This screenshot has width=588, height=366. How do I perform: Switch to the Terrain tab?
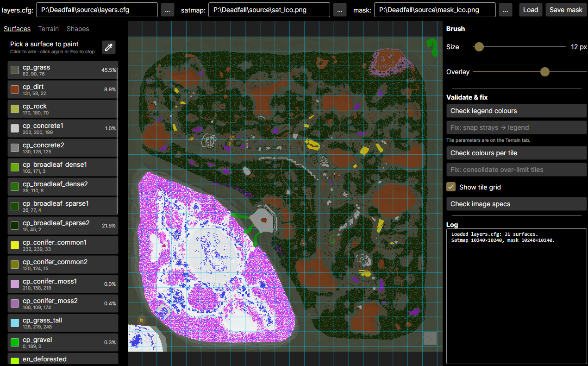tap(49, 29)
